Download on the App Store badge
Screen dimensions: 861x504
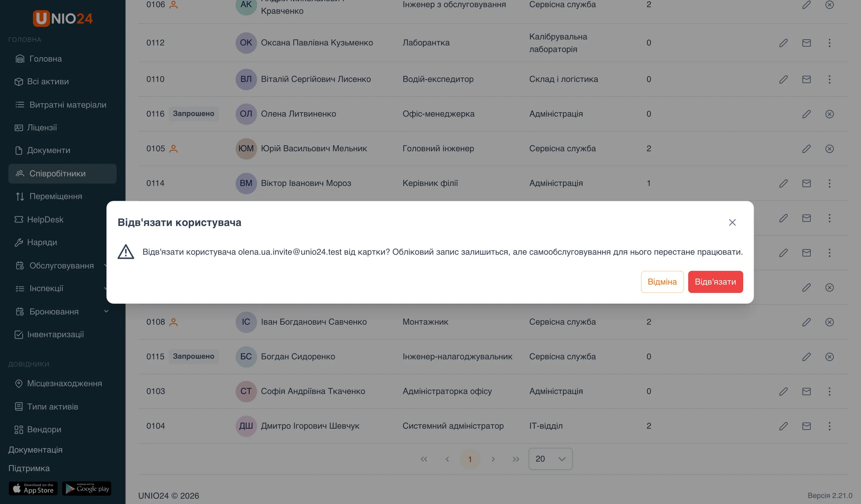(x=33, y=488)
